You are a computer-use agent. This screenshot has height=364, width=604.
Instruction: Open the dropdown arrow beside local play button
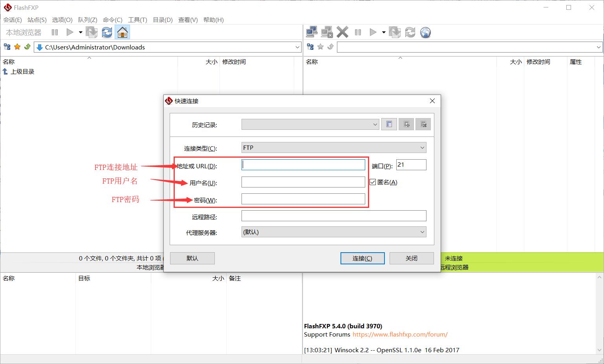point(81,32)
